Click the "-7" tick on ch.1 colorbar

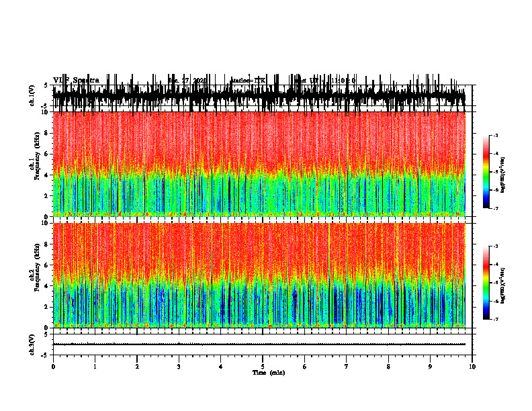[495, 208]
